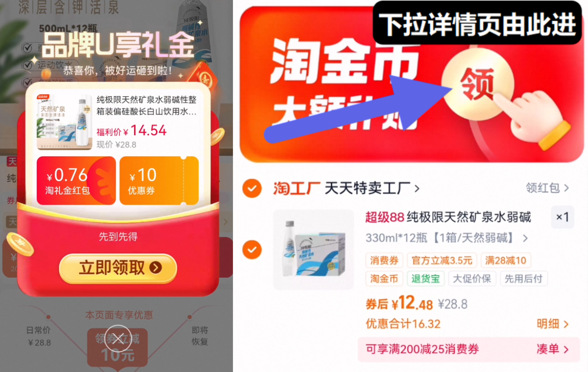Click the 满28减10 promotion tag
Screen dimensions: 588x372
pyautogui.click(x=506, y=261)
